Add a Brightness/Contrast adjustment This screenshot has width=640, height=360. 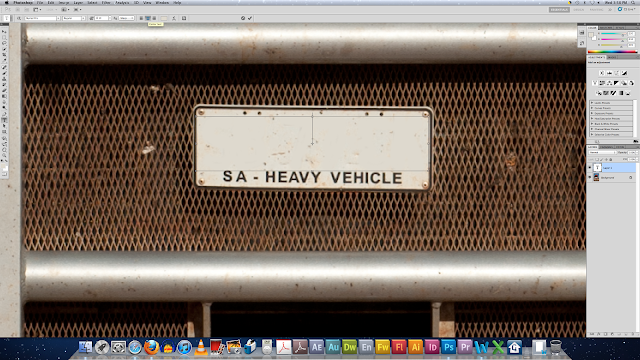pos(602,73)
